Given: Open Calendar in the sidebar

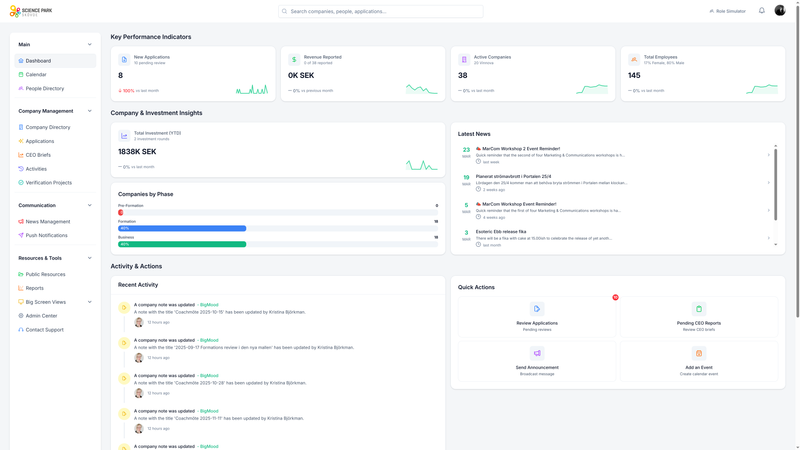Looking at the screenshot, I should (36, 75).
